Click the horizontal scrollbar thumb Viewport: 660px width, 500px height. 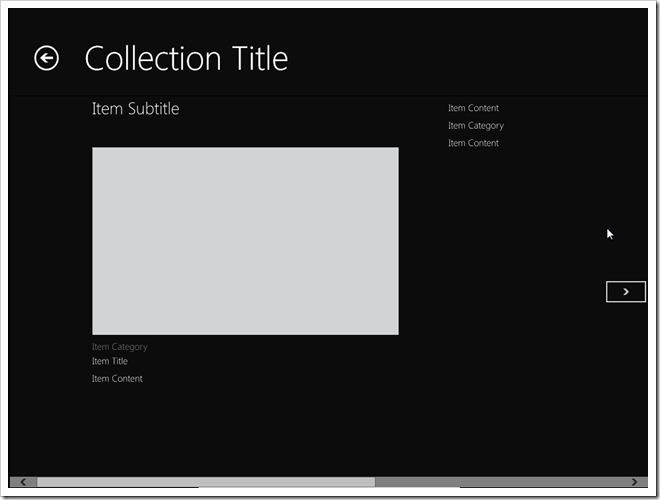pyautogui.click(x=206, y=482)
